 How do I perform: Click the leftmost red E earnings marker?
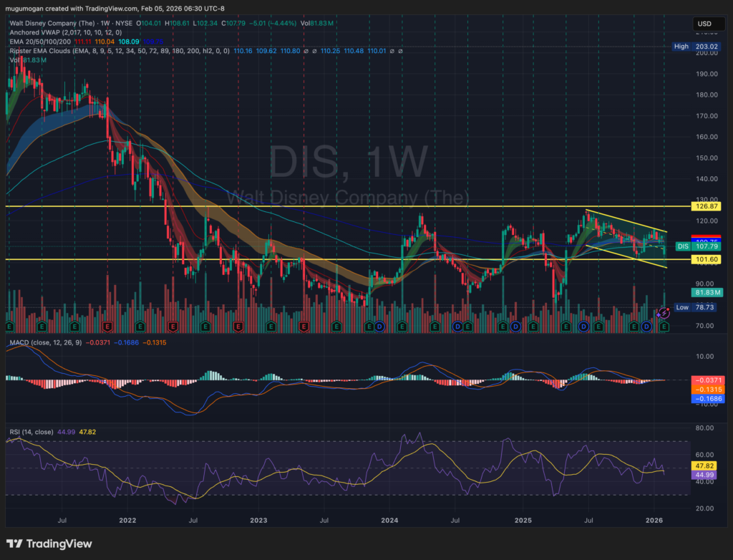[107, 327]
